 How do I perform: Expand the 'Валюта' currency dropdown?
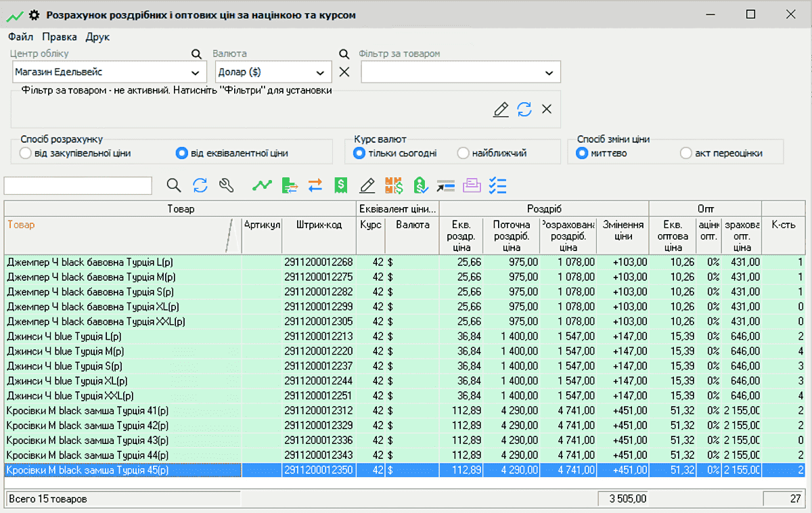click(320, 72)
